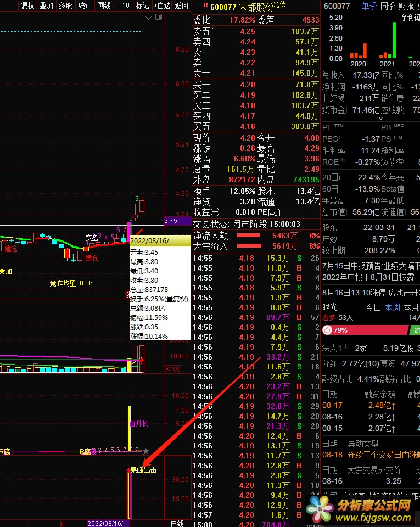Click the 光伏 sector tag

coord(279,4)
